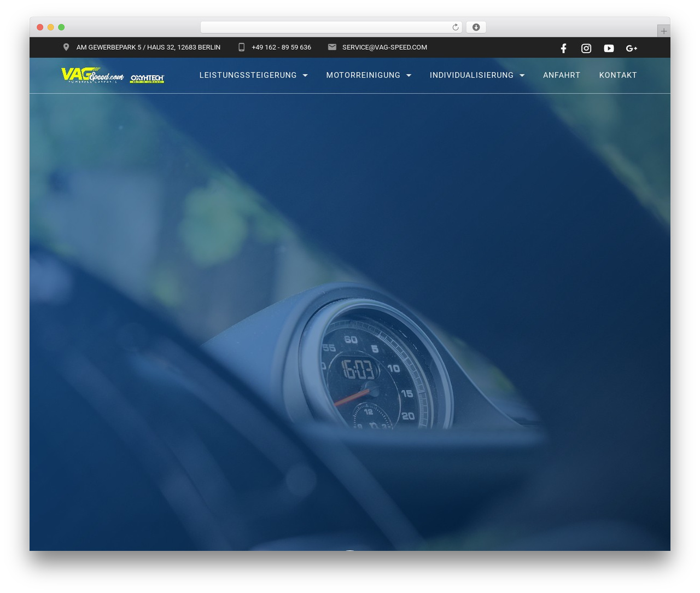Click phone number +49 162 - 89 59 636
This screenshot has width=700, height=593.
click(281, 47)
